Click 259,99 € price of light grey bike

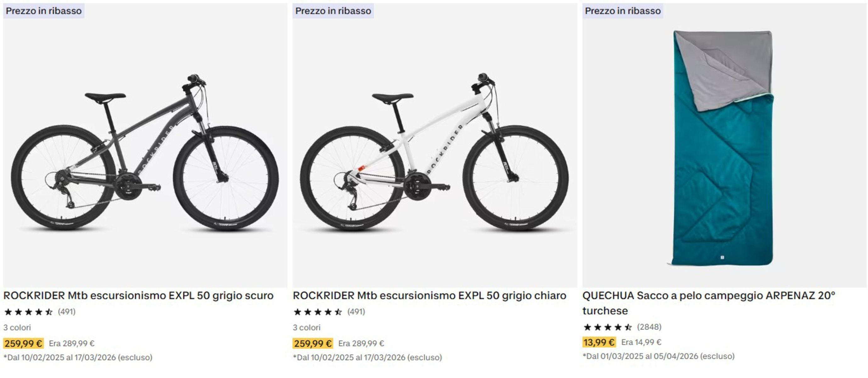313,344
